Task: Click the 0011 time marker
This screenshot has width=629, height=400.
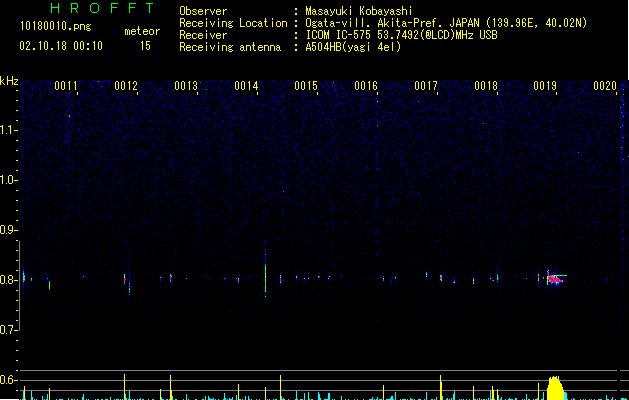Action: [x=65, y=86]
